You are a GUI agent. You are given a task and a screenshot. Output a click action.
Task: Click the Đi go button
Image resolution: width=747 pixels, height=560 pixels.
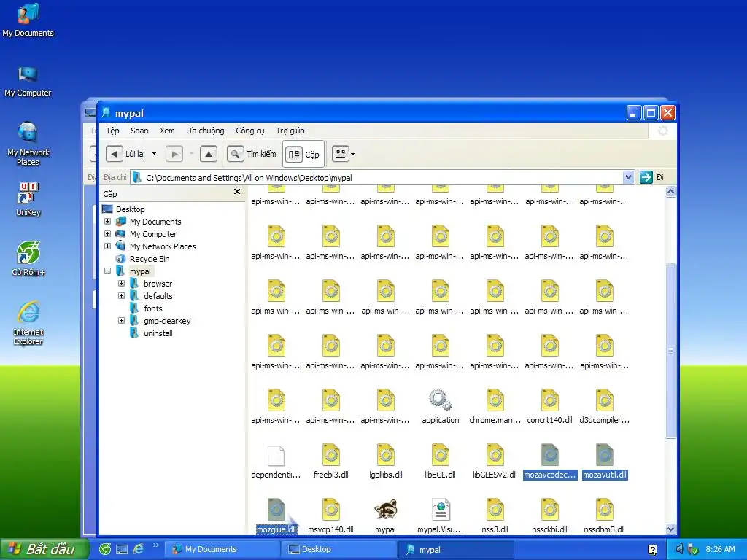tap(652, 177)
